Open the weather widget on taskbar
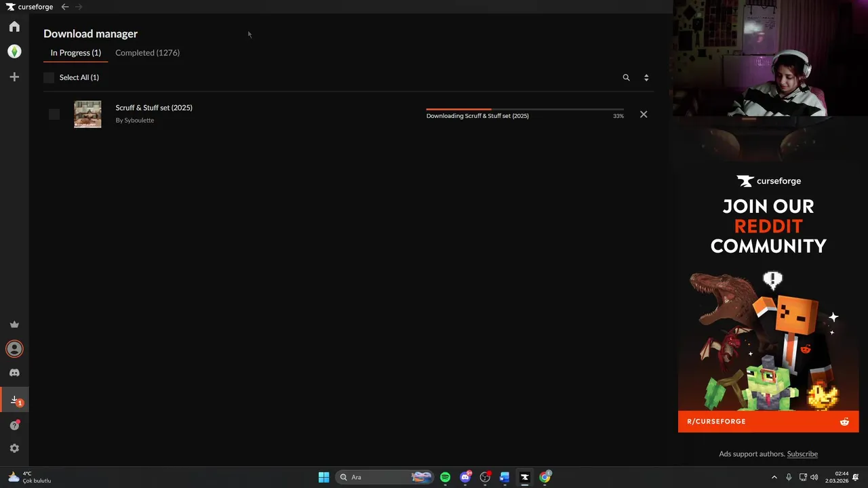Screen dimensions: 868x488 point(30,477)
